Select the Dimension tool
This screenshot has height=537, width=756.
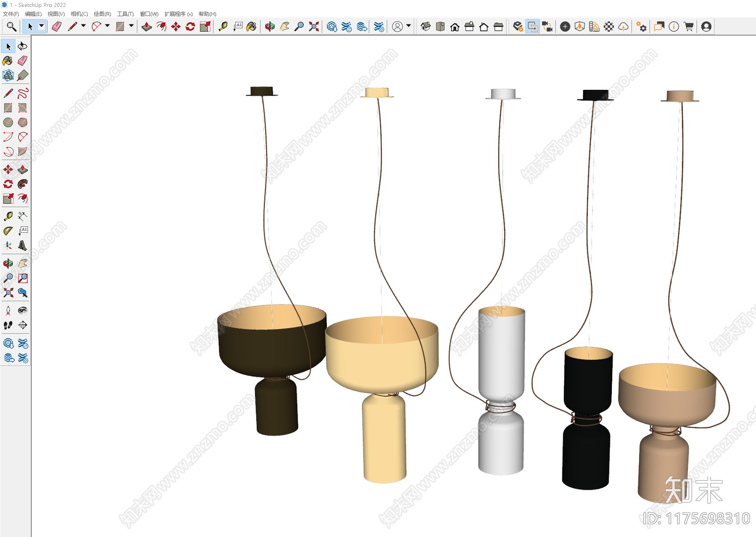[23, 217]
